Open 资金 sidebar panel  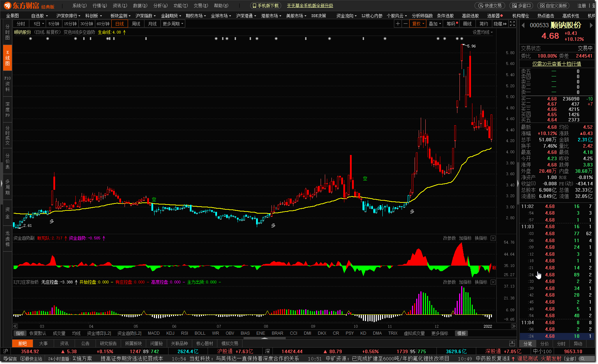point(7,212)
